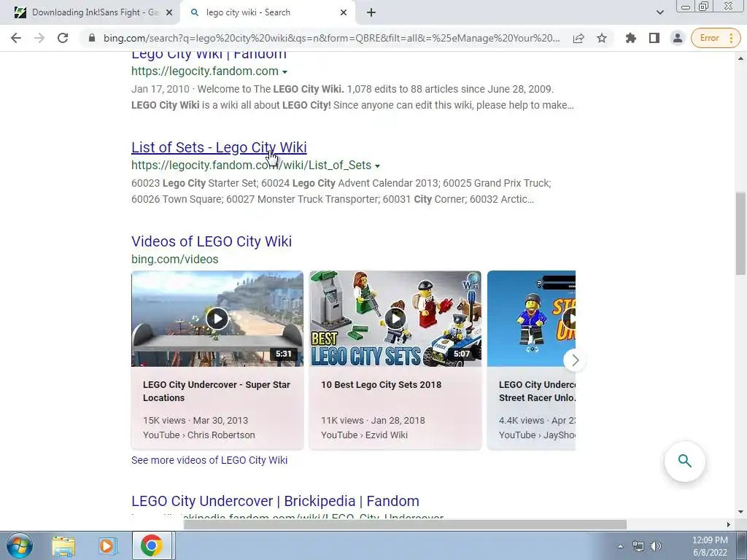This screenshot has width=747, height=560.
Task: Open Lego City Wiki | Fandom result
Action: 209,54
